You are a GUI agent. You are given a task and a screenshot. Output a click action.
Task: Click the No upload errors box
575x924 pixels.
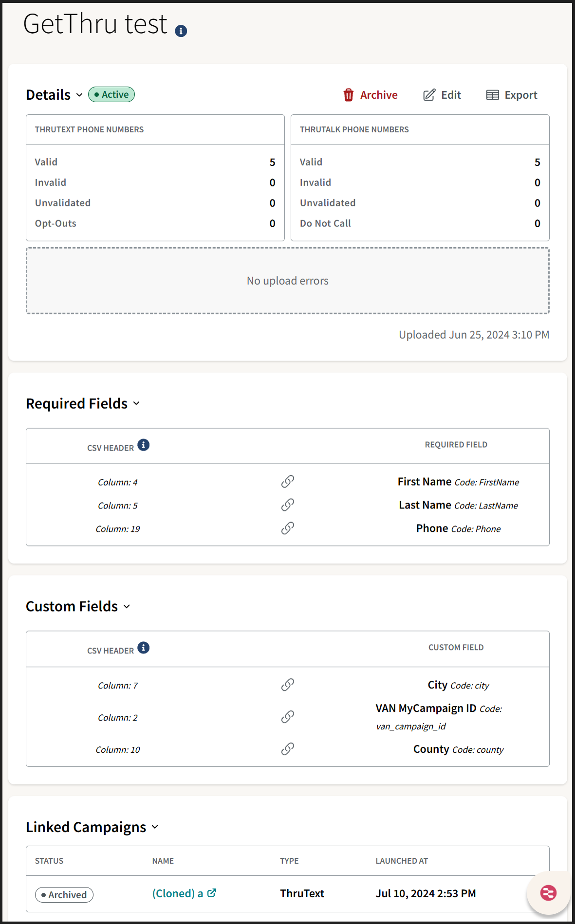click(x=288, y=281)
